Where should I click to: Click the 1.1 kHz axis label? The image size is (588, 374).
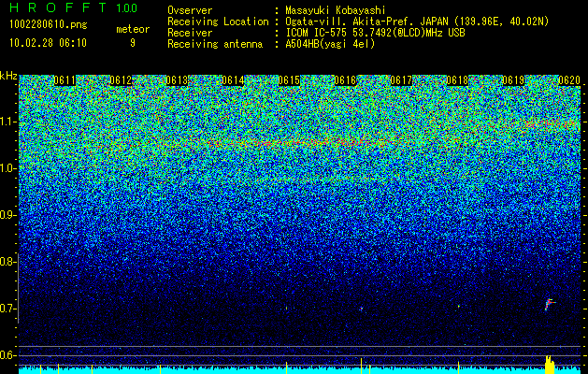point(7,122)
